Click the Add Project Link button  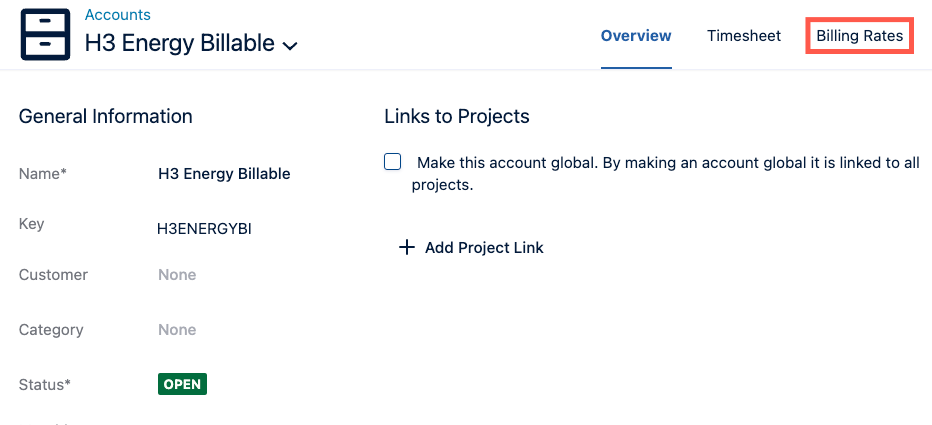(x=483, y=248)
